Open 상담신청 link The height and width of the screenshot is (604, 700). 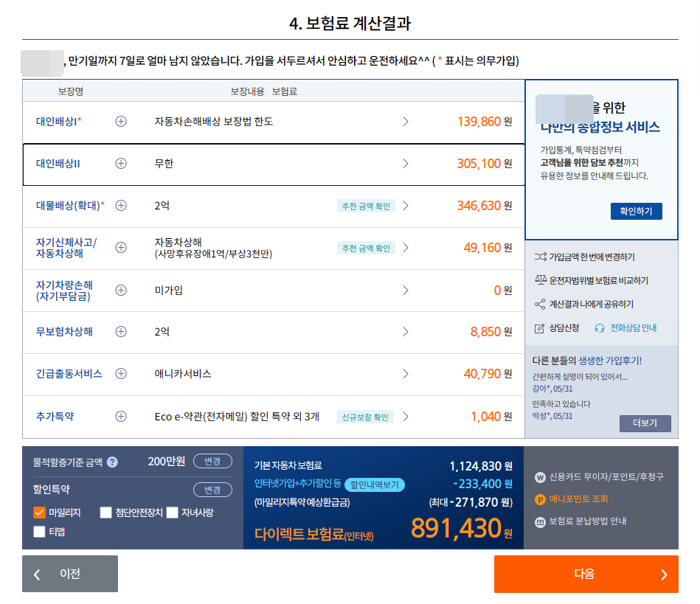point(564,328)
